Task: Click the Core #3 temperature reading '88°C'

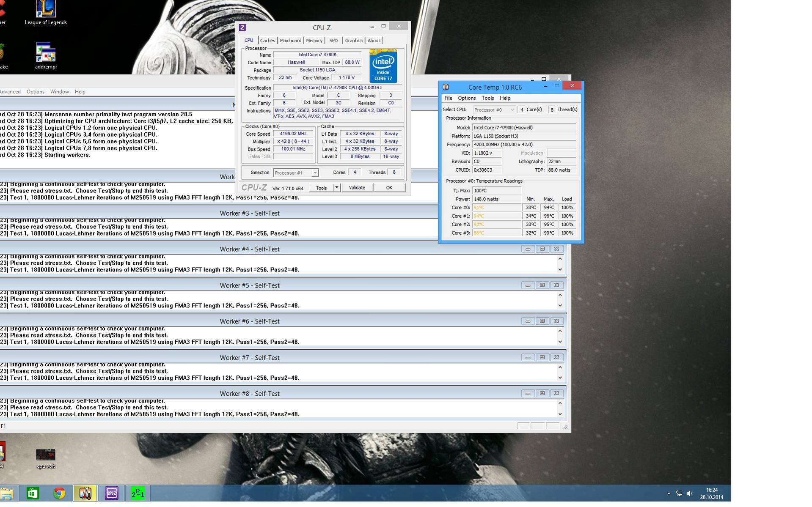Action: pos(497,233)
